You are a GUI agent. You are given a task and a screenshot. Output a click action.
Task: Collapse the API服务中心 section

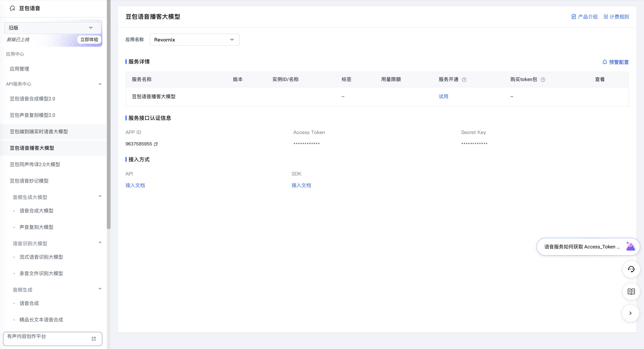(x=100, y=84)
